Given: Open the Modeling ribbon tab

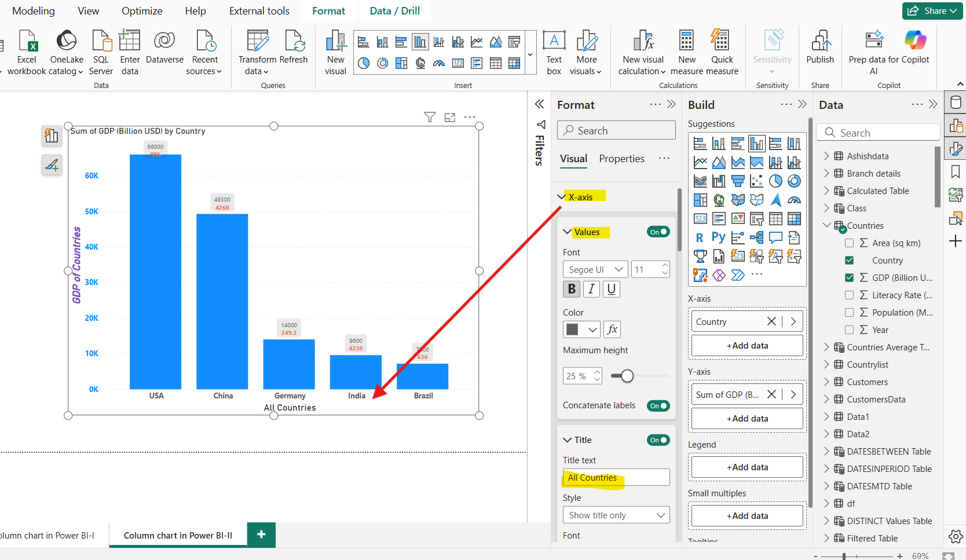Looking at the screenshot, I should [x=34, y=11].
